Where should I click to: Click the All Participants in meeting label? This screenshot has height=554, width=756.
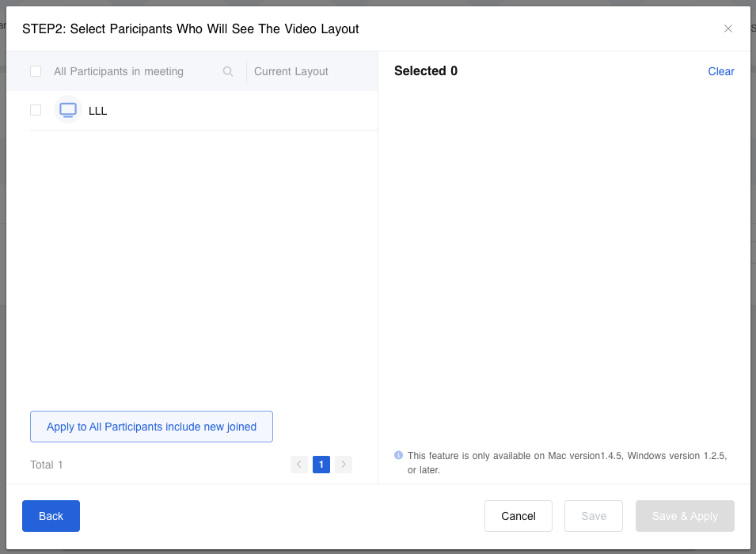119,71
